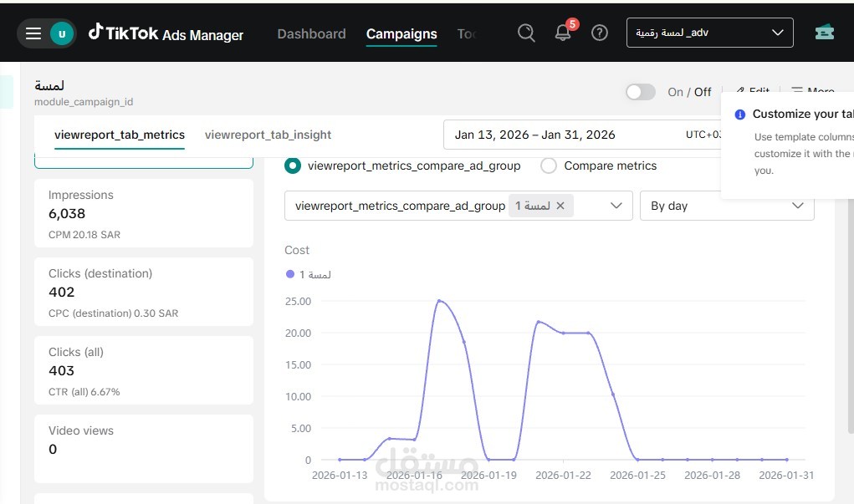Click the Edit campaign button
Viewport: 854px width, 504px height.
point(753,92)
